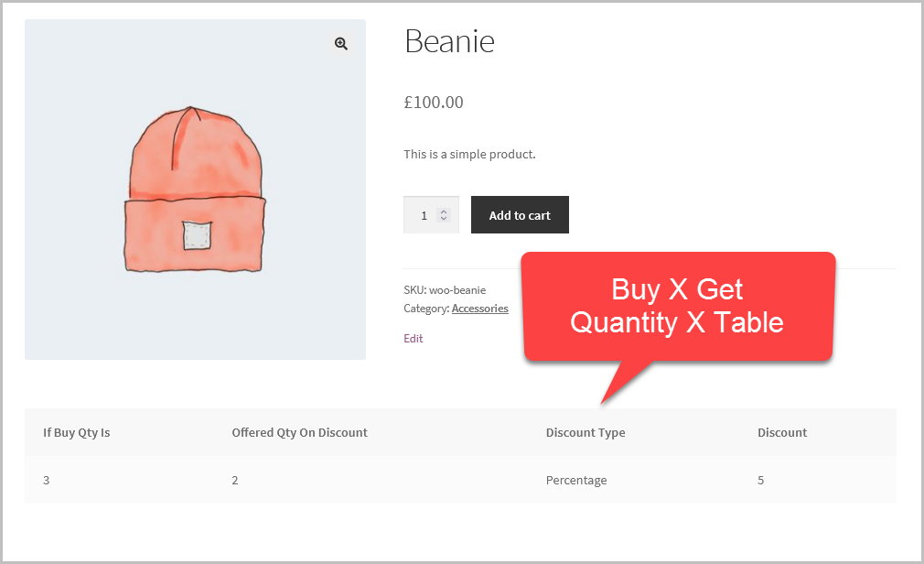Click the offered quantity value '2' in the table

tap(234, 480)
